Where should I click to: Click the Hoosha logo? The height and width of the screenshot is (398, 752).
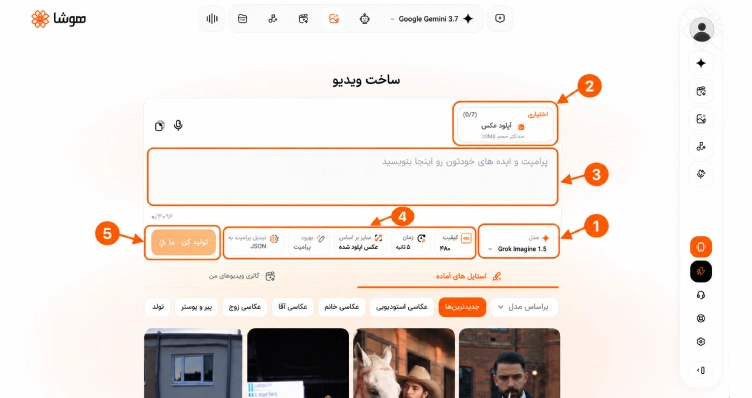59,19
